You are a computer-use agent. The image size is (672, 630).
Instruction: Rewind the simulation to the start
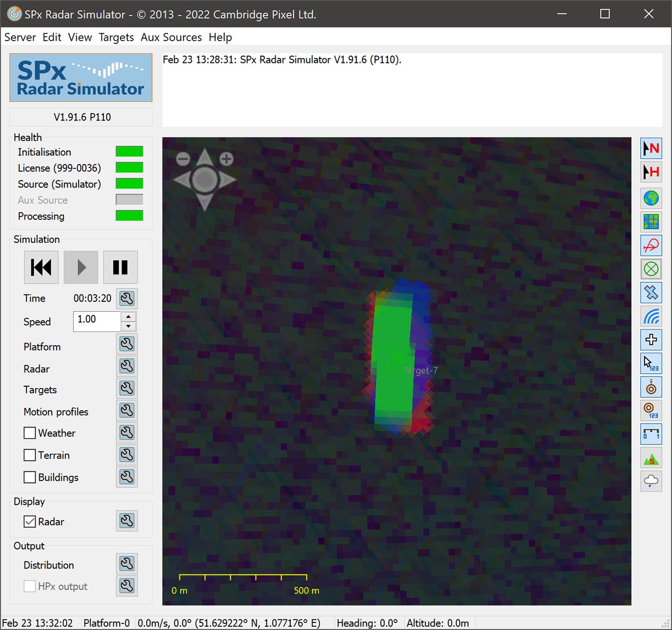41,267
